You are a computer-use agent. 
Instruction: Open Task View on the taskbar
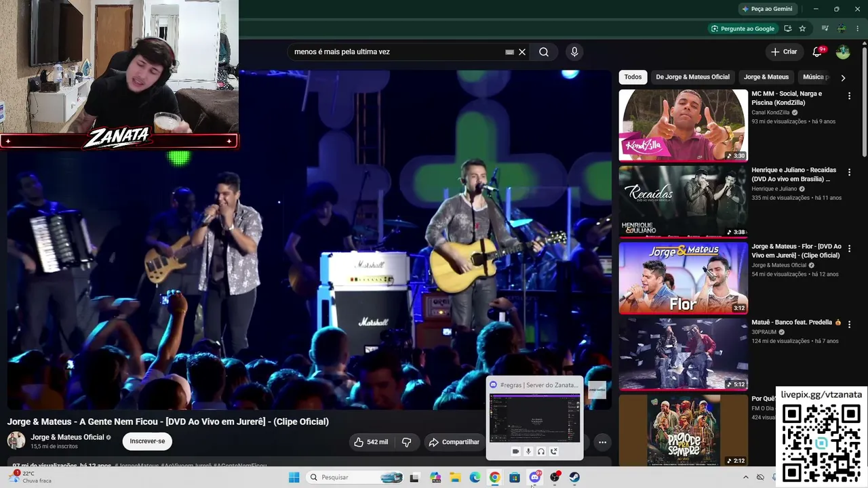[x=414, y=478]
